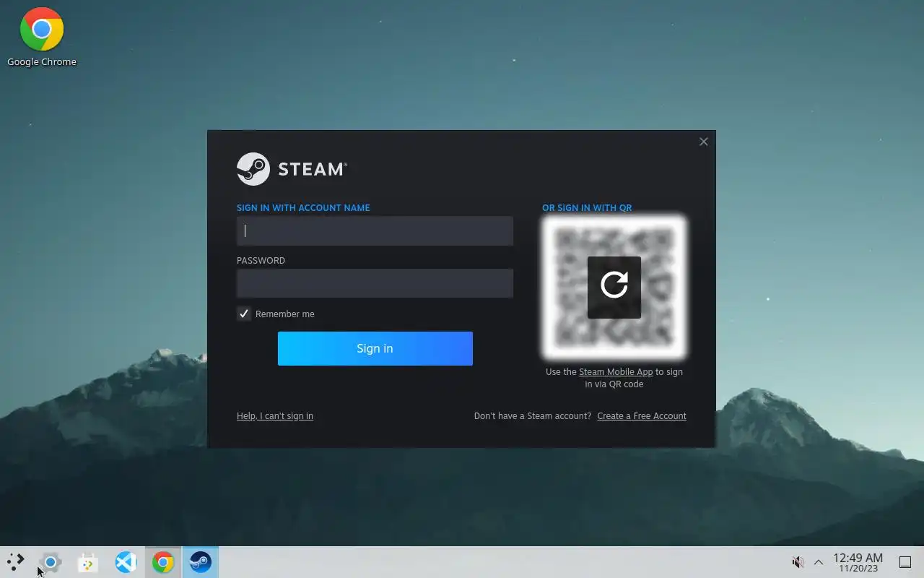Click the muted volume tray icon
The width and height of the screenshot is (924, 578).
(798, 562)
